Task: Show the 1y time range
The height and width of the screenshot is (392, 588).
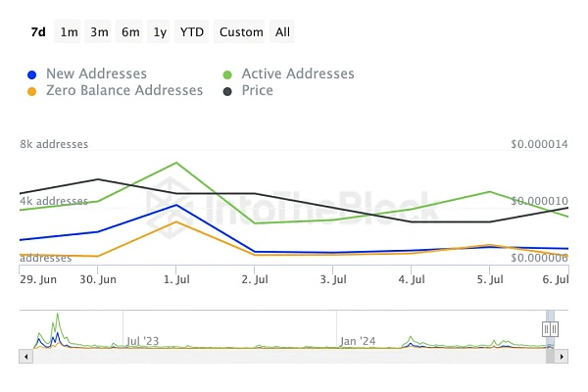Action: pos(160,32)
